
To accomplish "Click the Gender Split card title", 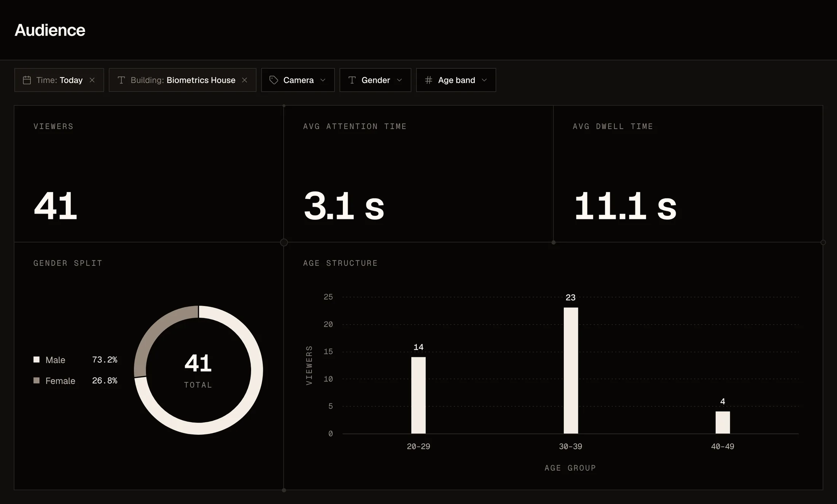I will coord(68,263).
